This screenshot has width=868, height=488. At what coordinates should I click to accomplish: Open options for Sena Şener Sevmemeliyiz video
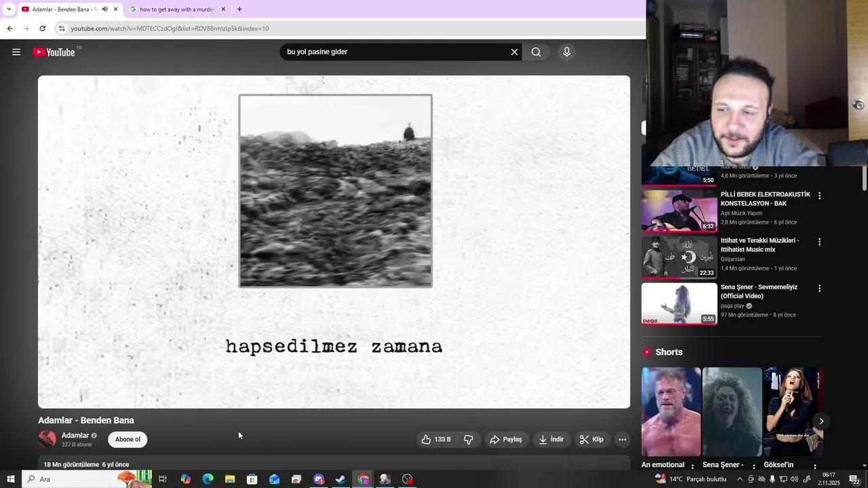pos(819,288)
